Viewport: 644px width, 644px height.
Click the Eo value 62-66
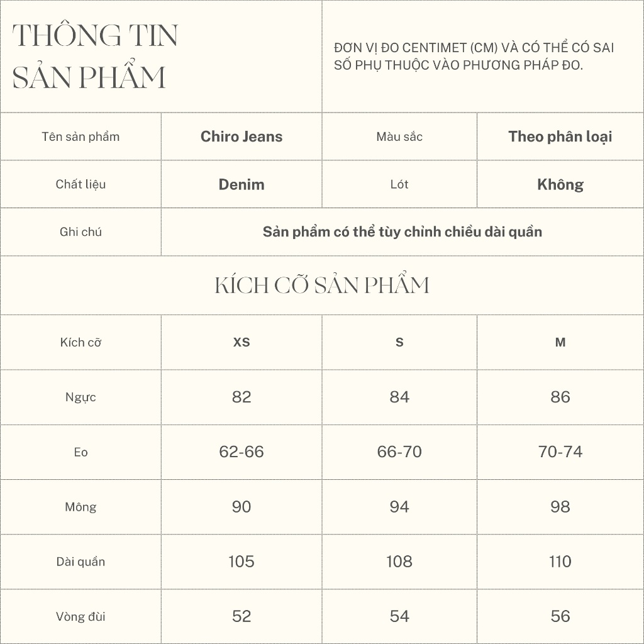241,452
